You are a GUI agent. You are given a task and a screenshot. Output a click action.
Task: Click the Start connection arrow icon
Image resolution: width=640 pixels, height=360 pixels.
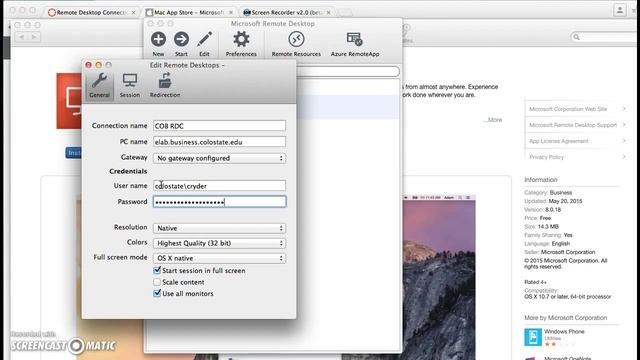point(181,40)
